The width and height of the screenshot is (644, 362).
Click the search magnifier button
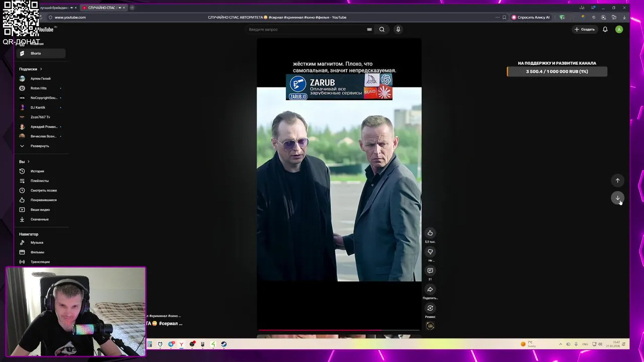coord(382,29)
